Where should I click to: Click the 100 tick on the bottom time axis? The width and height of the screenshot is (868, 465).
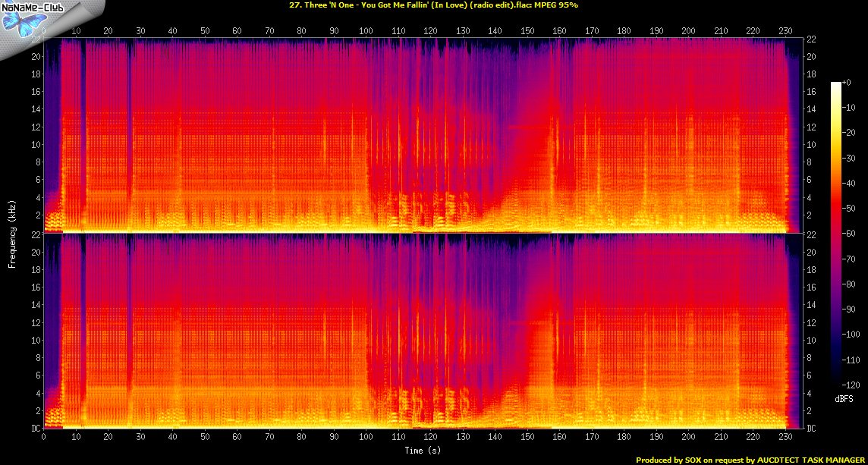[366, 438]
